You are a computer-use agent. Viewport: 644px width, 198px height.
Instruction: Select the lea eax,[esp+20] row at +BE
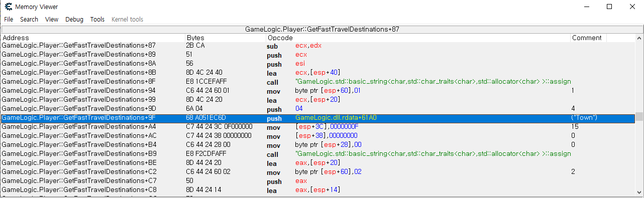318,163
